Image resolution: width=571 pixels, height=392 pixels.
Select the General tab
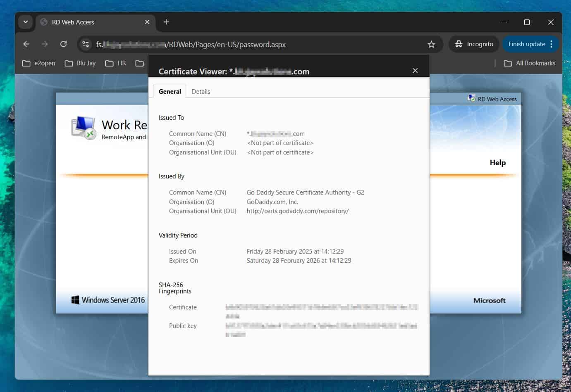(170, 92)
